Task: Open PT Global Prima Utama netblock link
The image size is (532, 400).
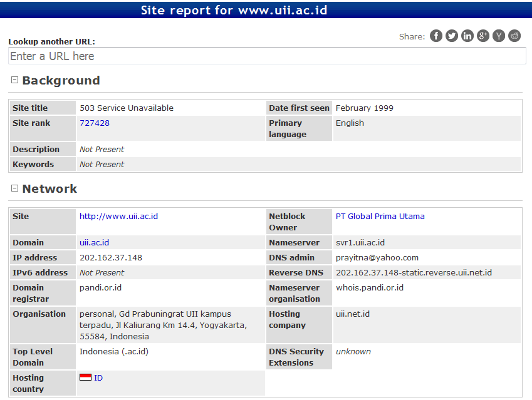Action: (380, 217)
